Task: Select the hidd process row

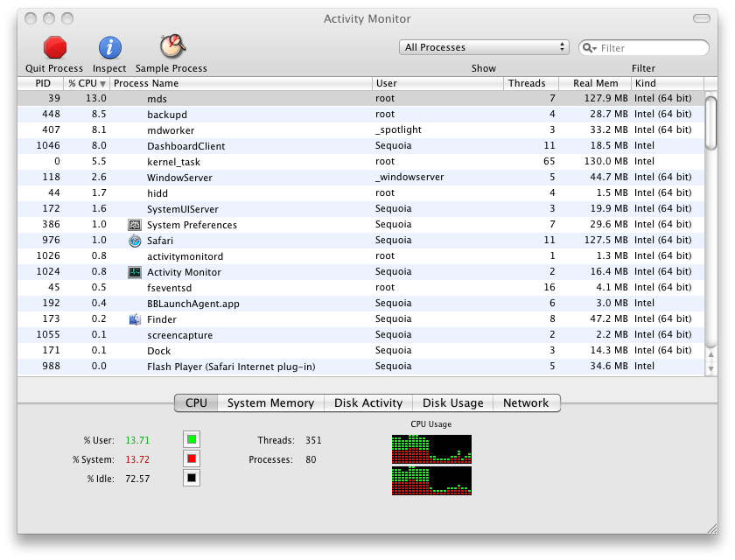Action: (x=360, y=193)
